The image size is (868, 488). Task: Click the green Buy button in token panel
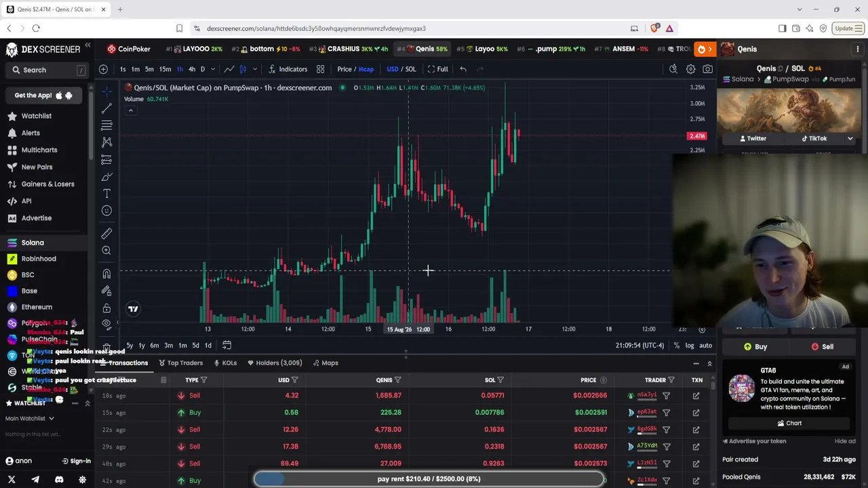(755, 347)
